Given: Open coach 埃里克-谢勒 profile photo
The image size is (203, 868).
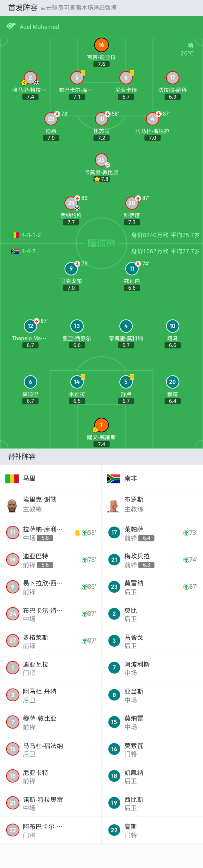Looking at the screenshot, I should (x=12, y=505).
